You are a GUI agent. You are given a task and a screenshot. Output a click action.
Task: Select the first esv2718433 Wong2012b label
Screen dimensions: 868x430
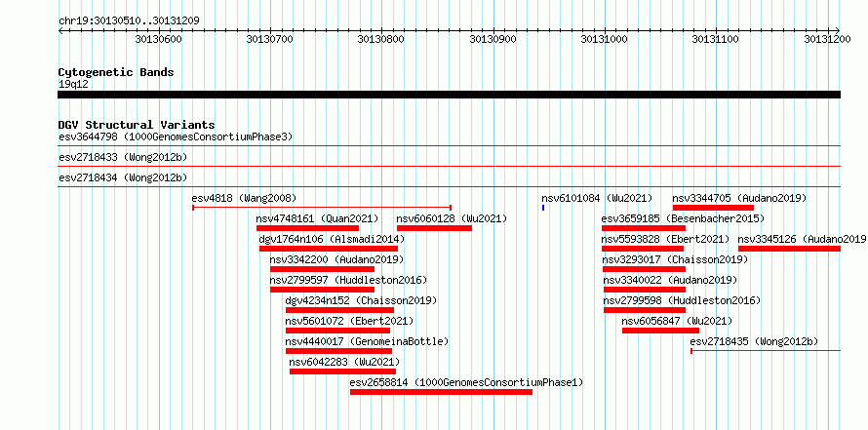(123, 157)
